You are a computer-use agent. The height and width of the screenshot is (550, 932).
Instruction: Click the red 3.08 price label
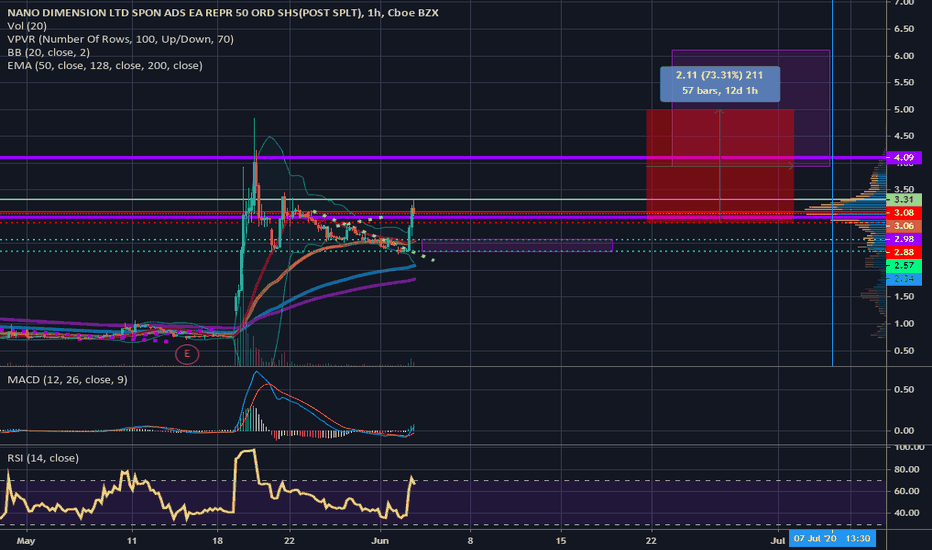pos(904,213)
